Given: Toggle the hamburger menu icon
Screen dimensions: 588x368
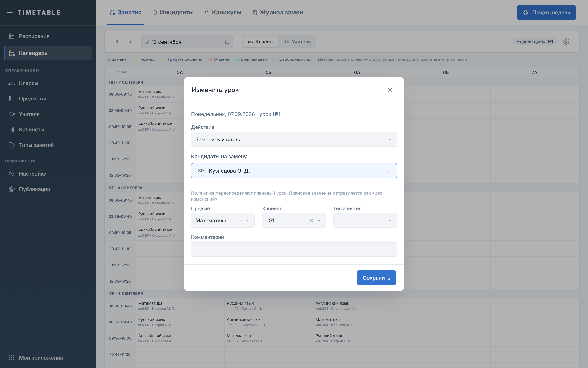Looking at the screenshot, I should click(x=10, y=13).
